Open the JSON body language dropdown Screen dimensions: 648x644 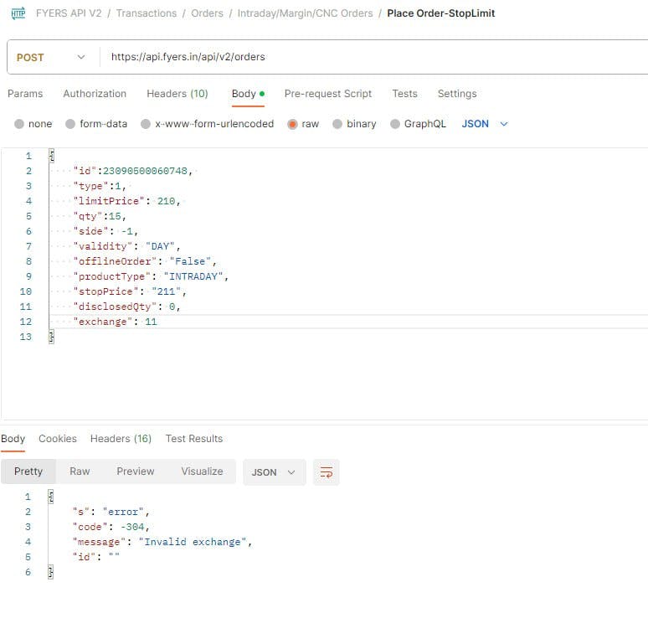click(485, 124)
